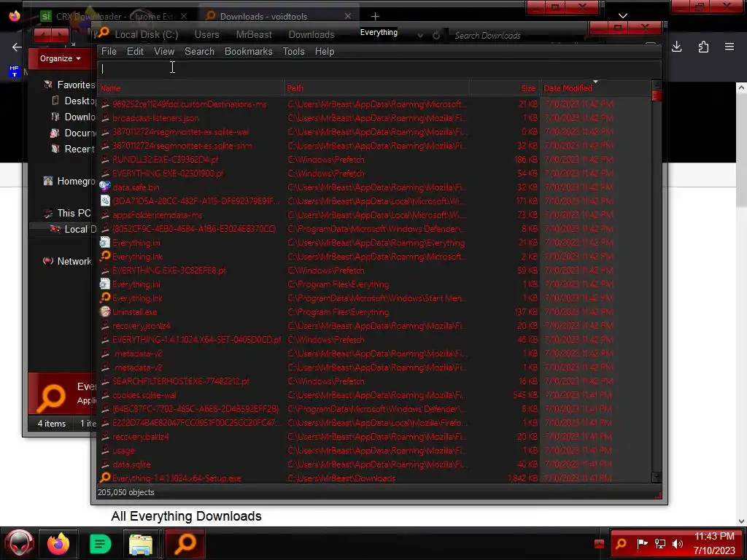
Task: Click the taskbar clock and date
Action: (714, 543)
